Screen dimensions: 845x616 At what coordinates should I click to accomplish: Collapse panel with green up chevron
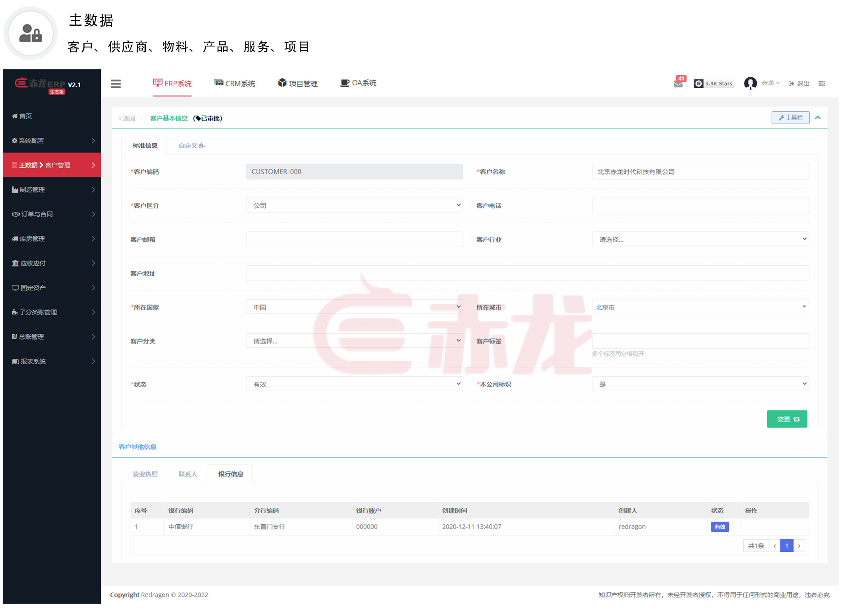click(818, 118)
